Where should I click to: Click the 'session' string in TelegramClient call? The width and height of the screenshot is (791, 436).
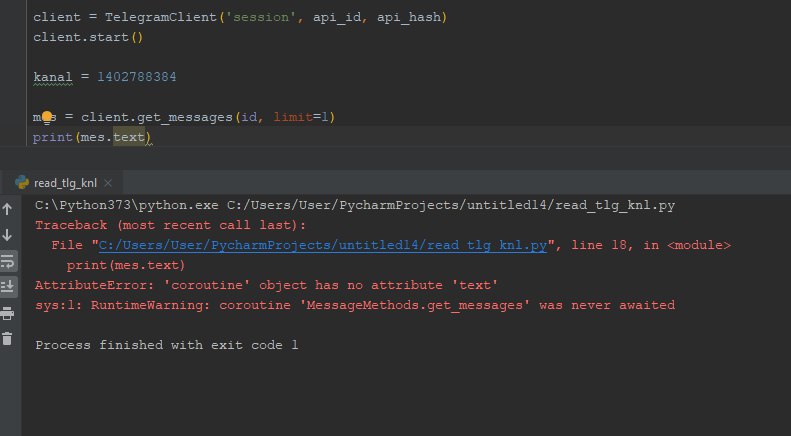pos(261,17)
